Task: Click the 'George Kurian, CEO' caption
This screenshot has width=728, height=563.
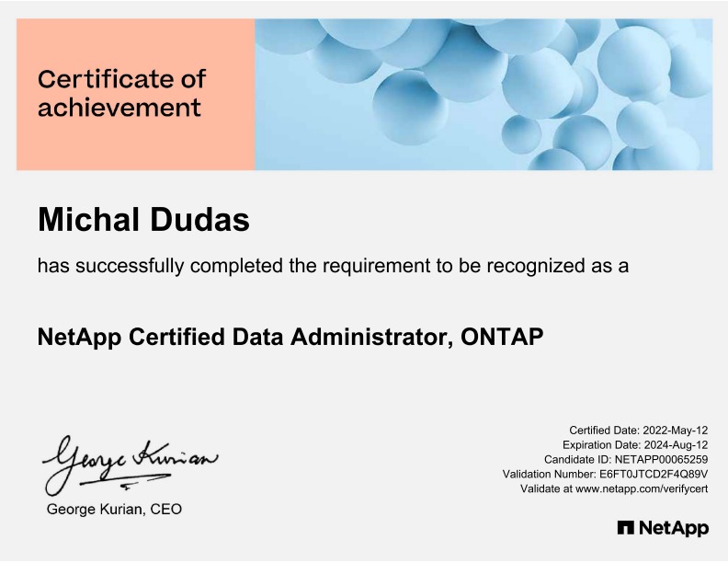Action: pos(114,509)
